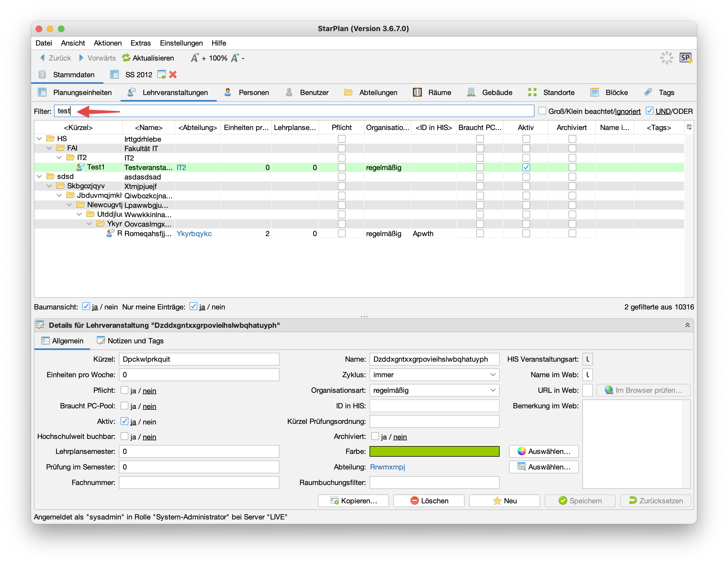
Task: Open the Organisationsart dropdown
Action: 434,390
